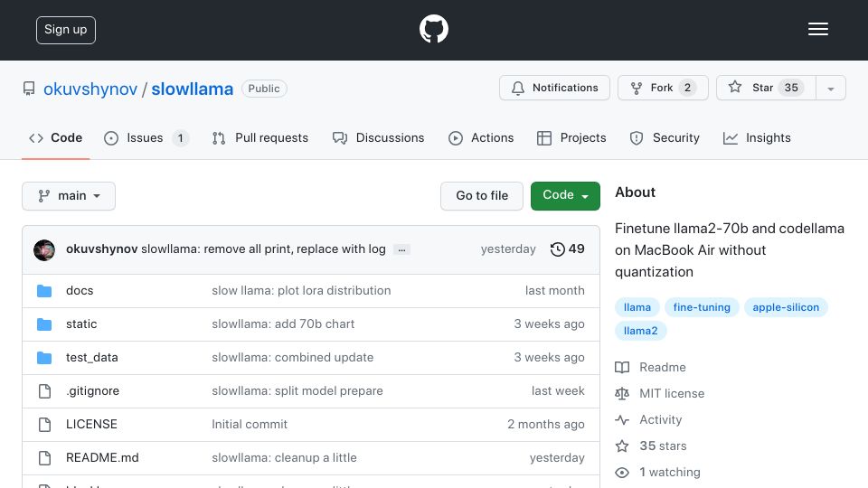Click the Go to file button
Screen dimensions: 868x488
(482, 196)
